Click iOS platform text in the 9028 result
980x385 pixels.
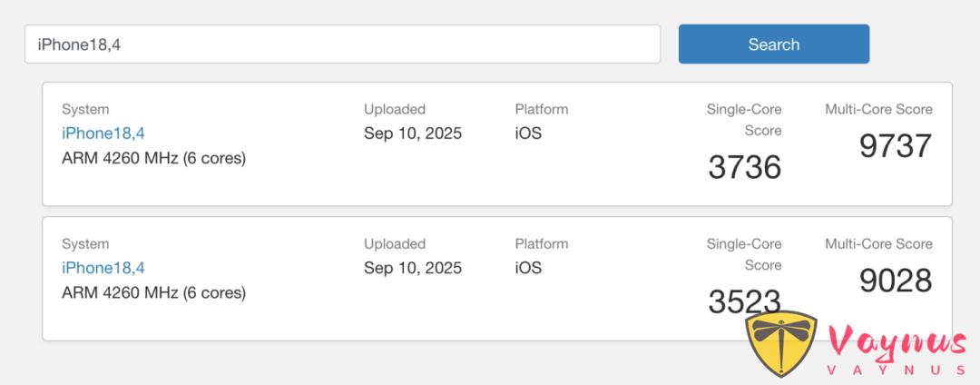pyautogui.click(x=528, y=268)
